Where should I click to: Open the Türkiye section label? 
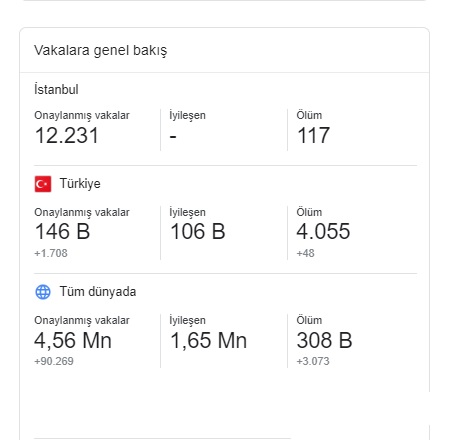click(x=80, y=184)
